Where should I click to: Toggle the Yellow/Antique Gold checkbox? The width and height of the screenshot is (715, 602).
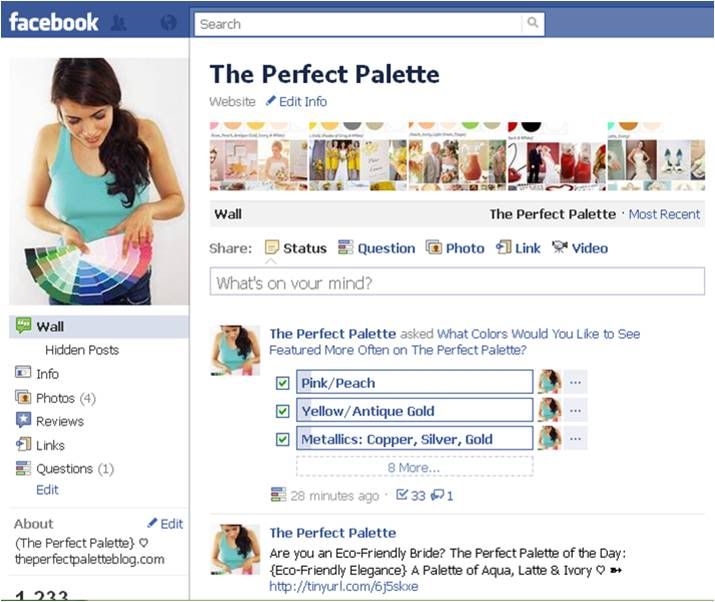click(283, 411)
